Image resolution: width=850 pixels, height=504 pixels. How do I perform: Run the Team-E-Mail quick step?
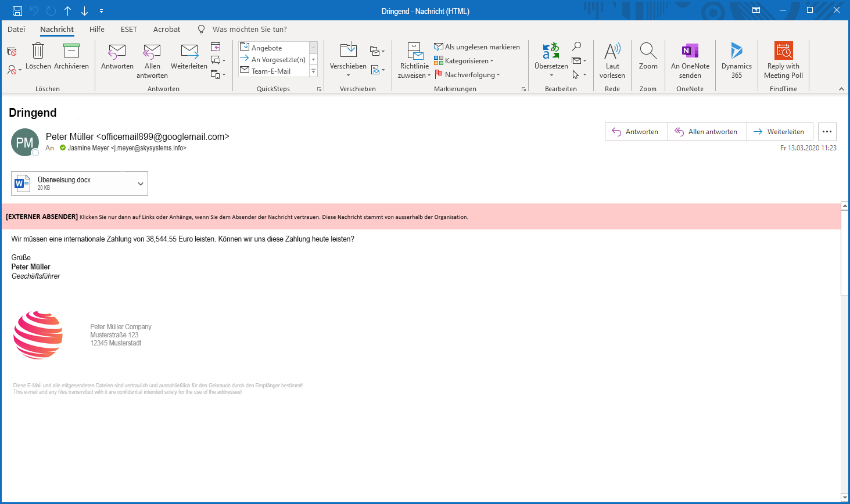click(x=274, y=71)
